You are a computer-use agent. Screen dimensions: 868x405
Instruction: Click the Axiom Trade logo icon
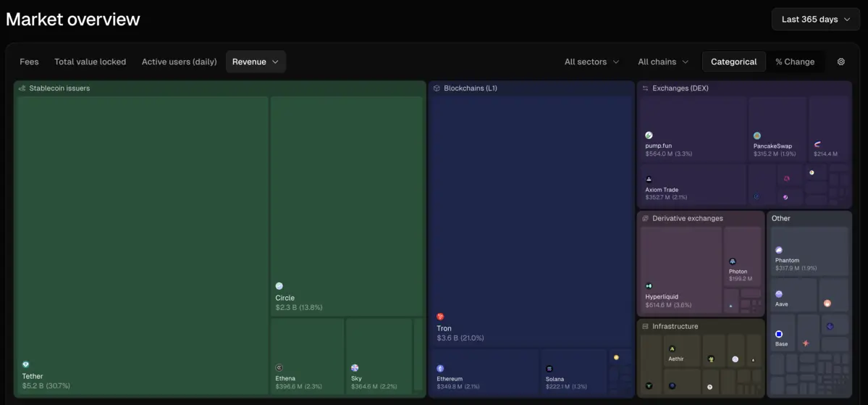coord(649,180)
